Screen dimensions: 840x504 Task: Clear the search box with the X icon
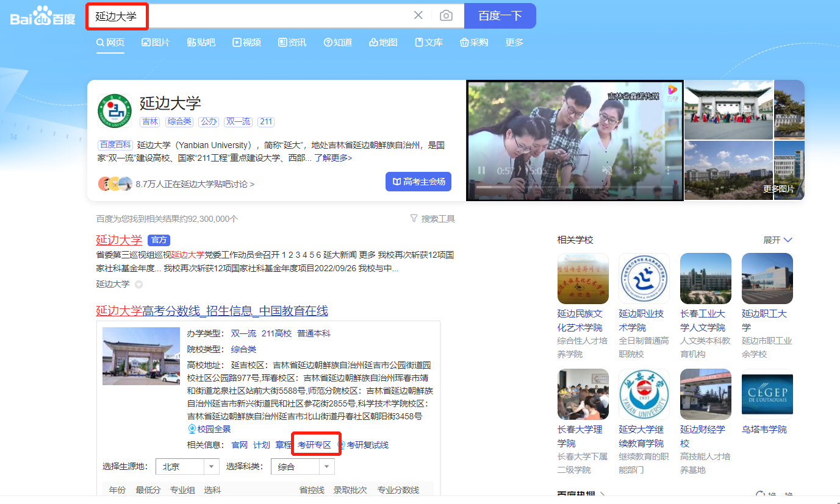pyautogui.click(x=418, y=15)
